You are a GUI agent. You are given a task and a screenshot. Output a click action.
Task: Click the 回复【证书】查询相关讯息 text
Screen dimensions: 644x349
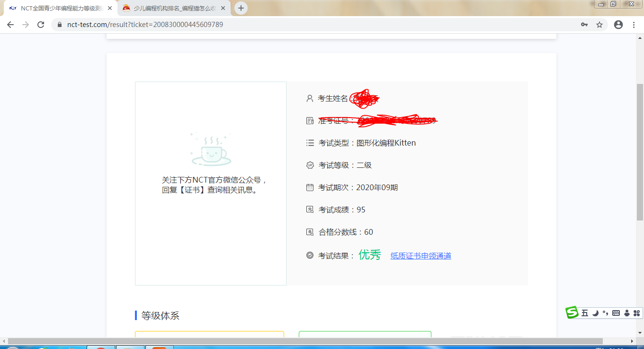click(210, 190)
